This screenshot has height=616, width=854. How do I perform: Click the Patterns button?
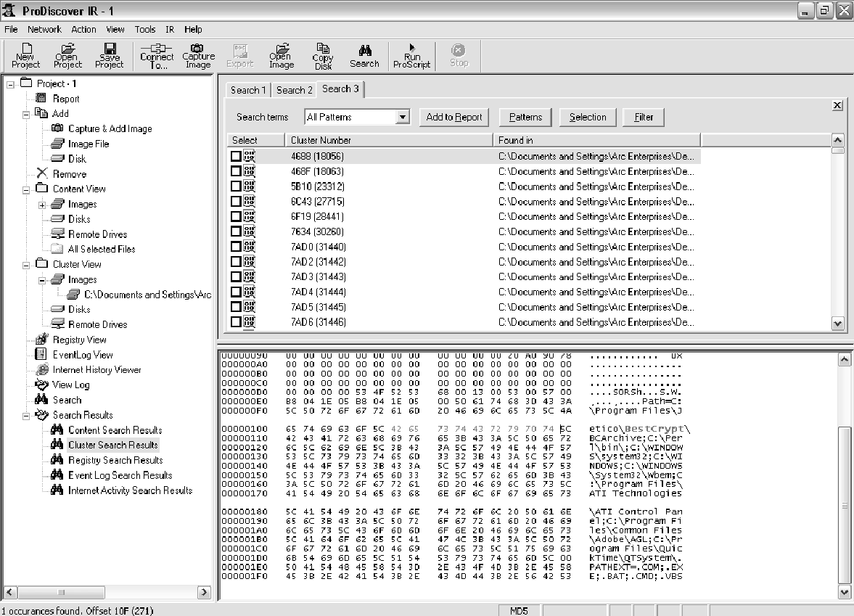point(525,117)
